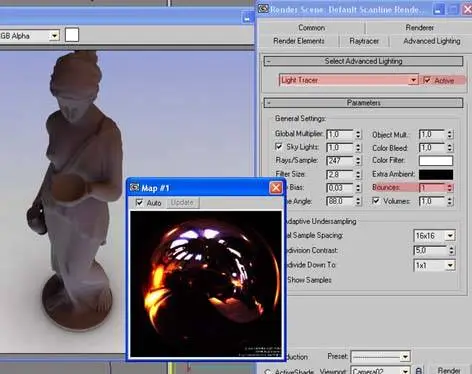Adjust the Color Bleed spinner
The width and height of the screenshot is (472, 374).
(450, 148)
